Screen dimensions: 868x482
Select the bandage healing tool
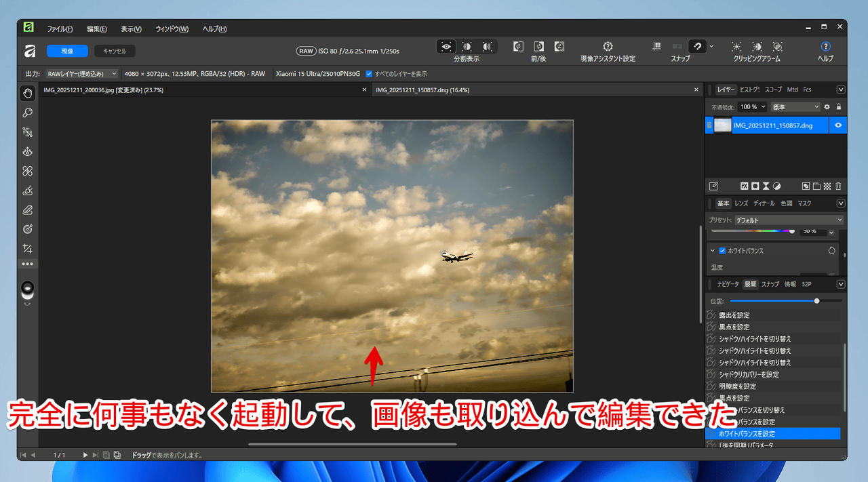[x=27, y=171]
